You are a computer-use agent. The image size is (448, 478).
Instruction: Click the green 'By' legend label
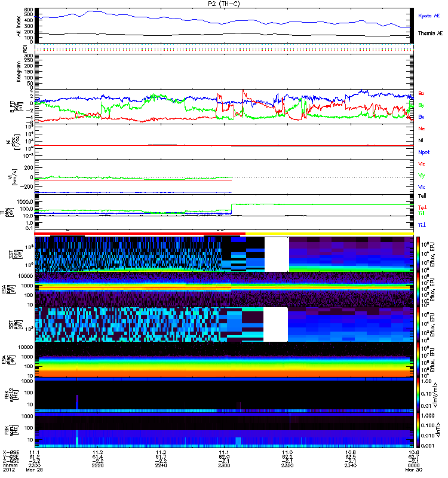point(421,105)
